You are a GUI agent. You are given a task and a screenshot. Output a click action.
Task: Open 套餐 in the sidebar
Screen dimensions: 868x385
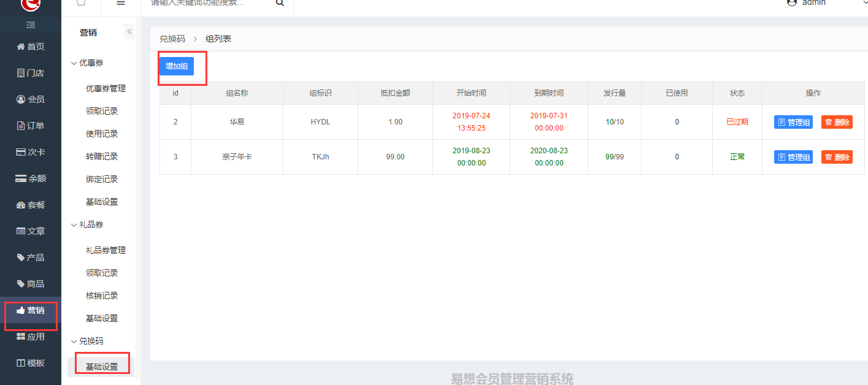pyautogui.click(x=31, y=205)
